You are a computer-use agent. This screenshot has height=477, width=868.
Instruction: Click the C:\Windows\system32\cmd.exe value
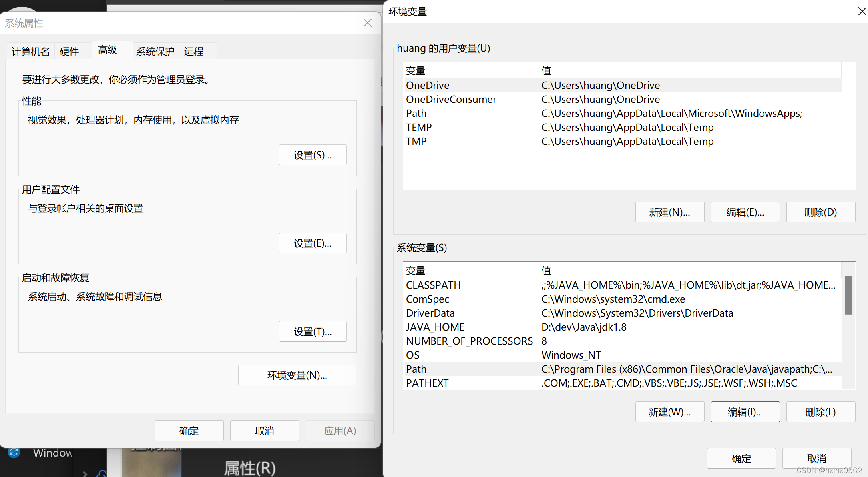tap(613, 299)
